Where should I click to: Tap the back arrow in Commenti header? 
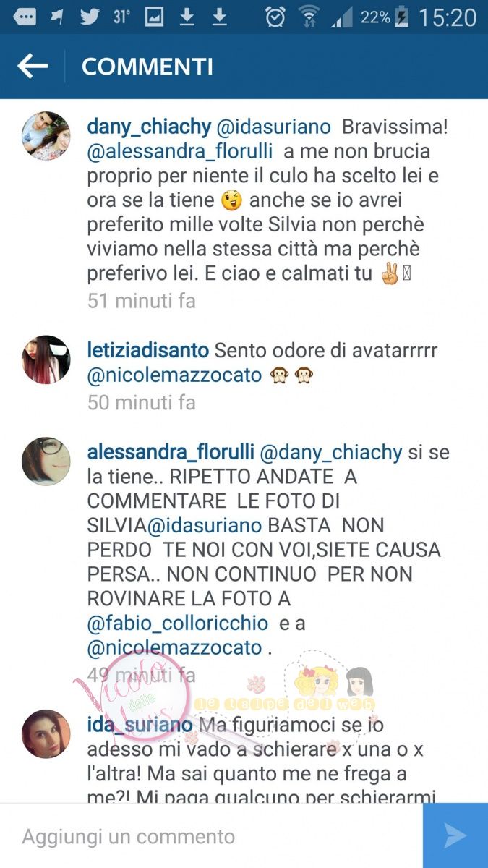tap(32, 67)
